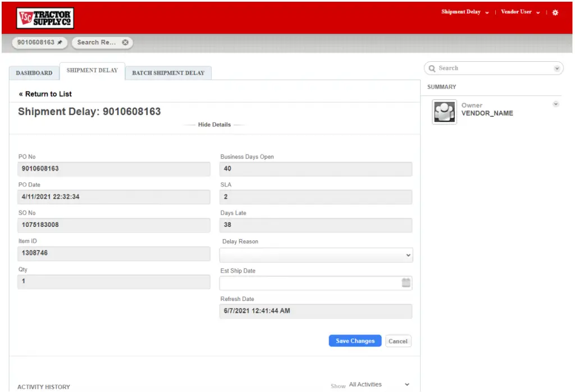Click the pin icon on 9010608163 tab
The height and width of the screenshot is (392, 575).
tap(60, 43)
